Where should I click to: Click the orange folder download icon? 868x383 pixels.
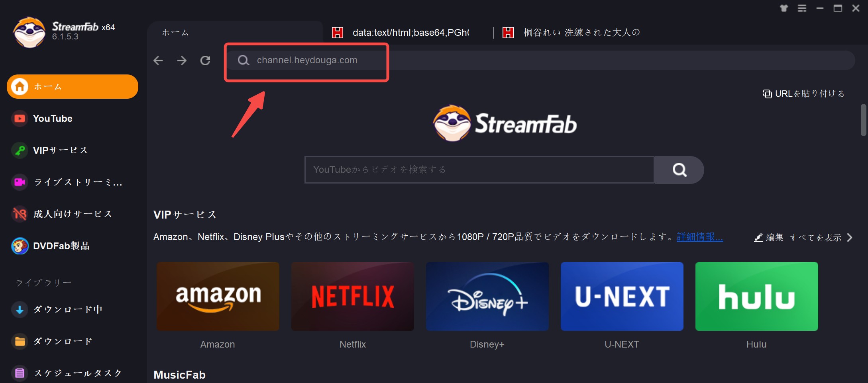[20, 341]
